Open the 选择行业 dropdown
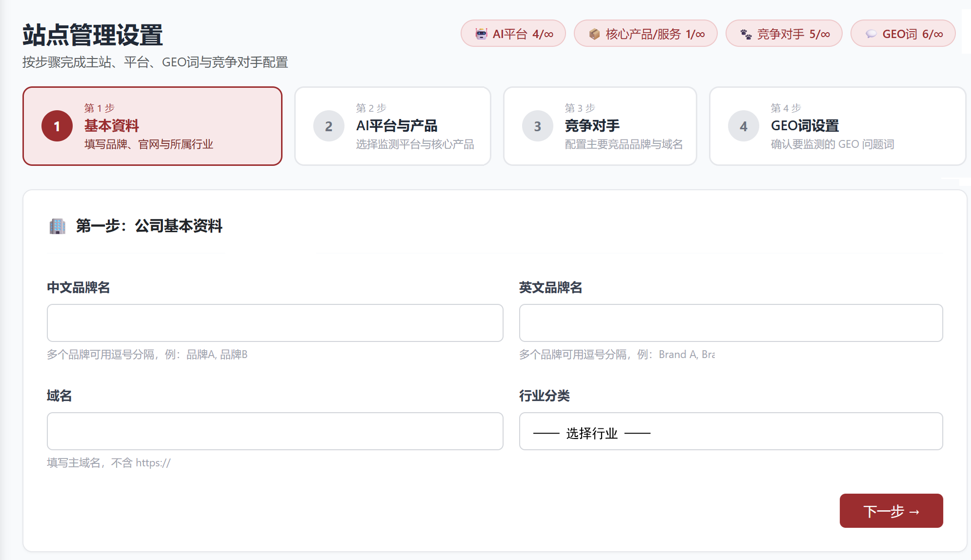The image size is (971, 560). 731,431
